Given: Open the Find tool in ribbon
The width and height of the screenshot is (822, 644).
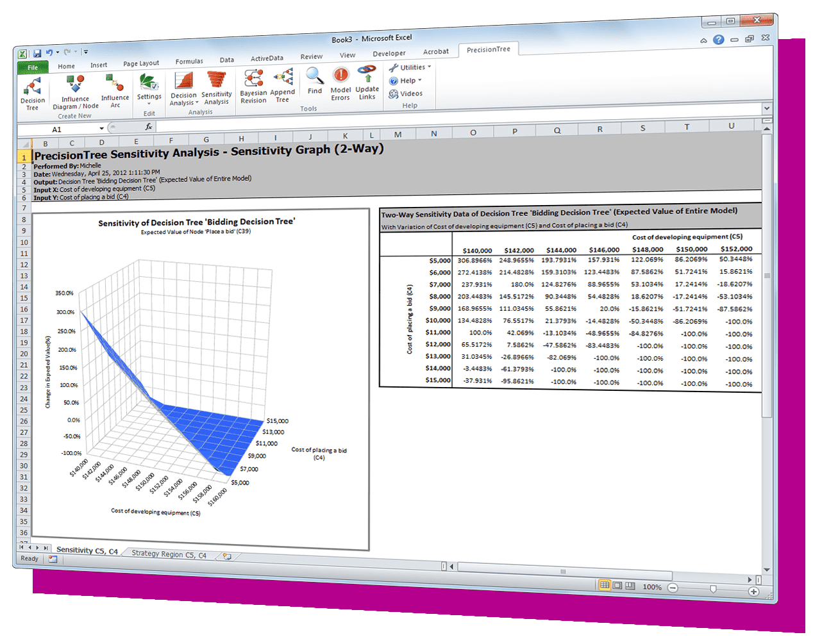Looking at the screenshot, I should click(315, 81).
